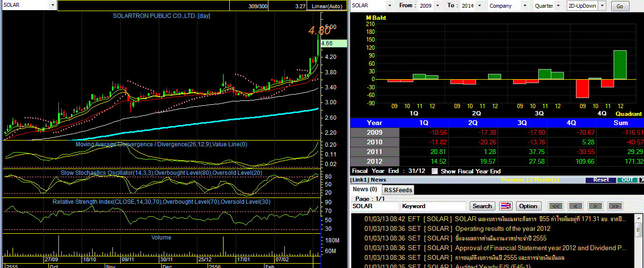Screen dimensions: 644x268
Task: Click the Slow Stochastics Oscillator title label
Action: pos(161,172)
